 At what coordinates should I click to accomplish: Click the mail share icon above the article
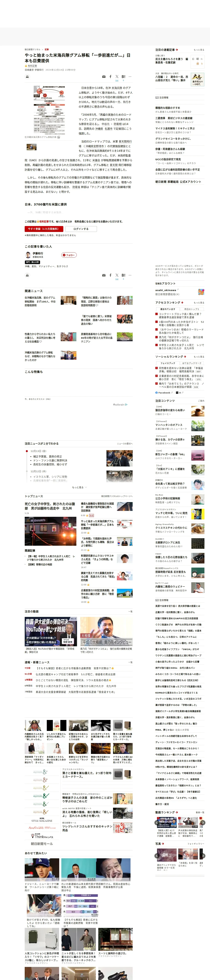point(104,77)
